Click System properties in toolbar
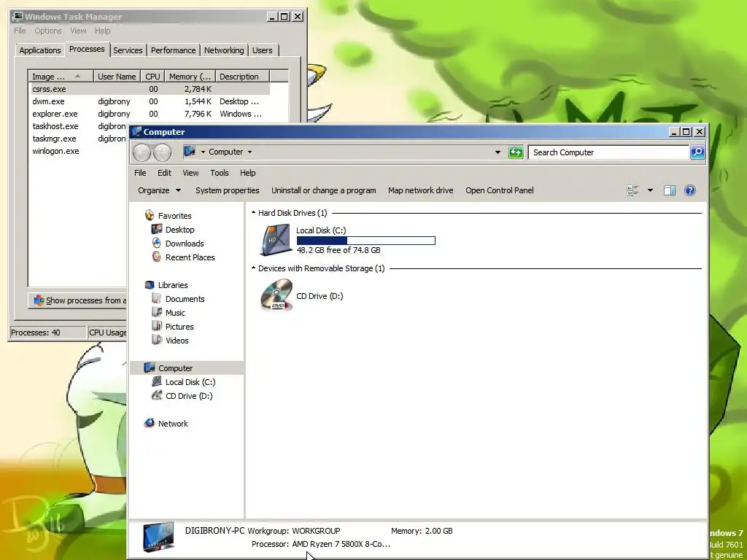Image resolution: width=747 pixels, height=560 pixels. 228,190
